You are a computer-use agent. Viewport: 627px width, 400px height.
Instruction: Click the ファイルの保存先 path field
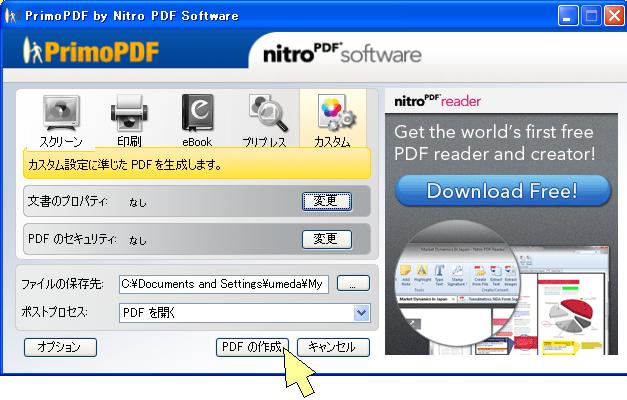click(224, 284)
